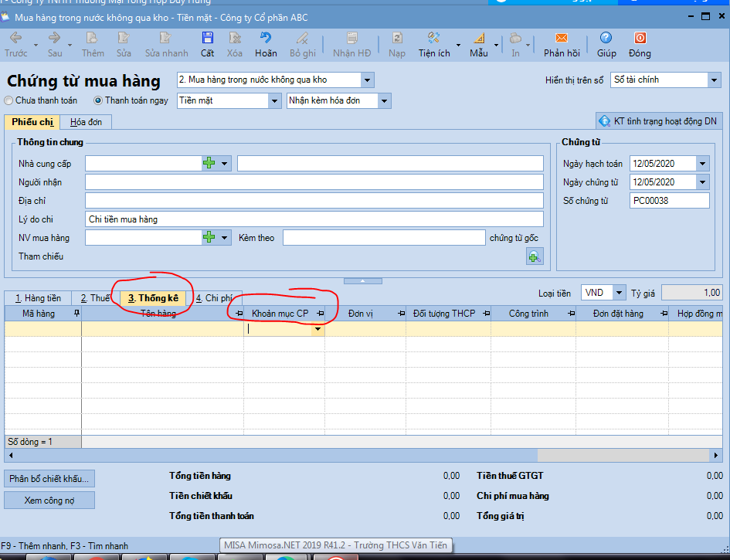Expand the Nhà cung cấp dropdown arrow

(x=224, y=164)
